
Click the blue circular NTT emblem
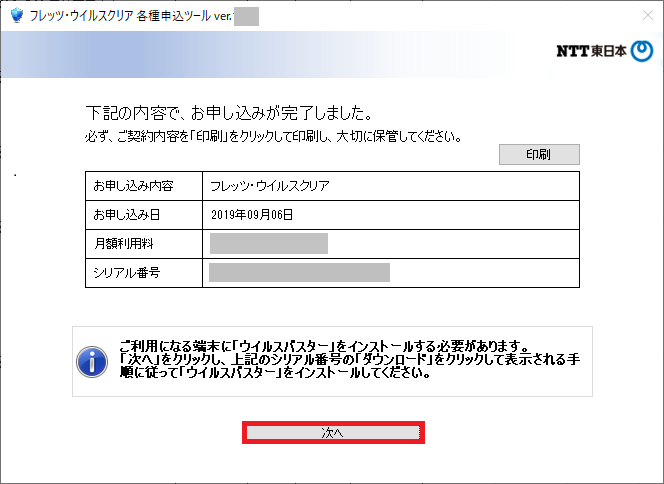tap(640, 53)
